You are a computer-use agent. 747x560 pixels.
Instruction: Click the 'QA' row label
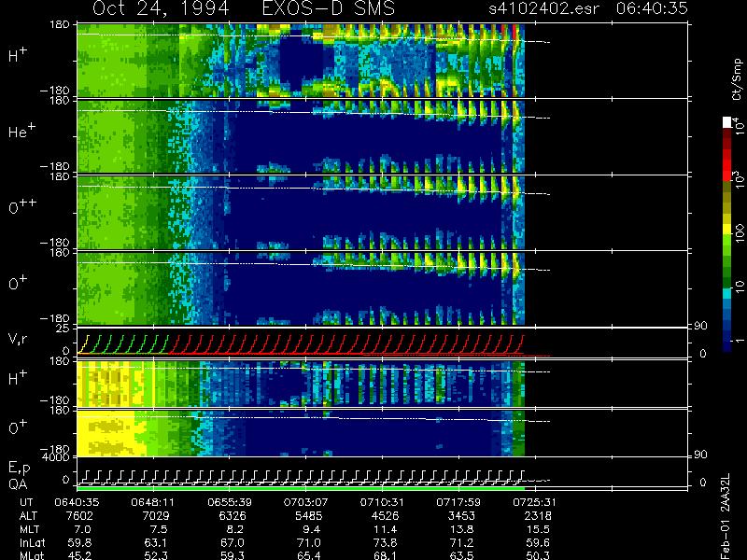[x=18, y=484]
